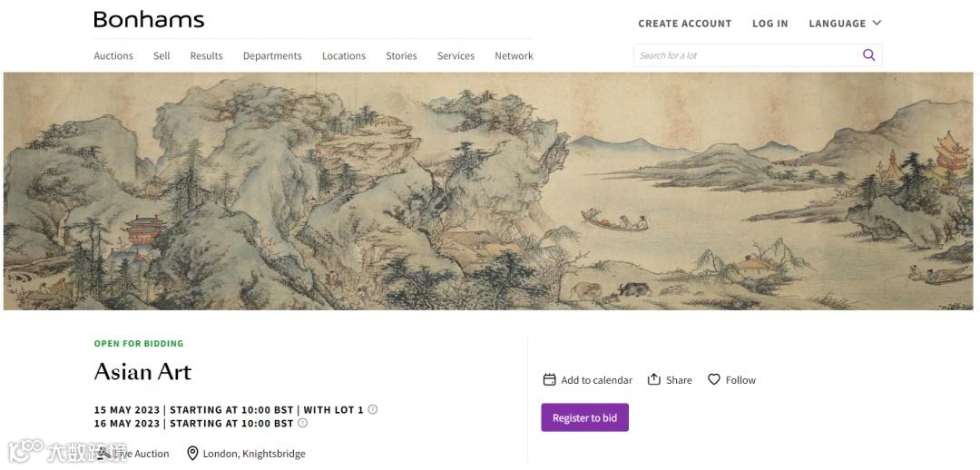
Task: Click the calendar icon beside Add to calendar
Action: click(549, 379)
